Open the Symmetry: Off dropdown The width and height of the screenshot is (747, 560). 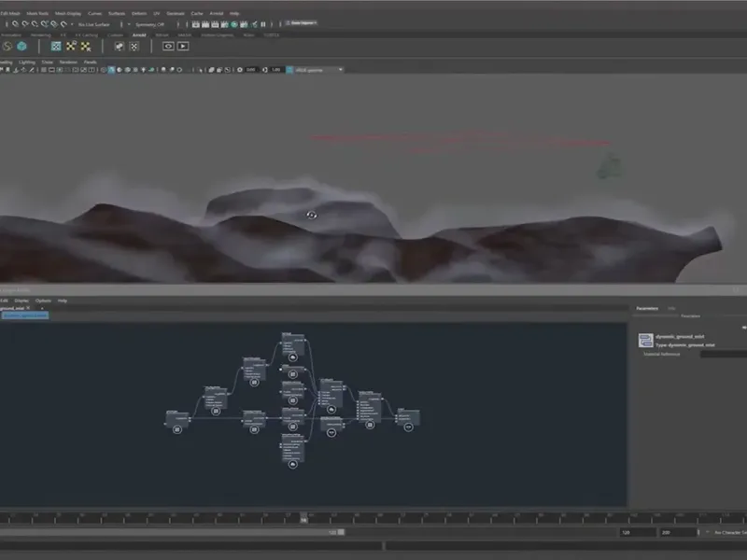[149, 24]
